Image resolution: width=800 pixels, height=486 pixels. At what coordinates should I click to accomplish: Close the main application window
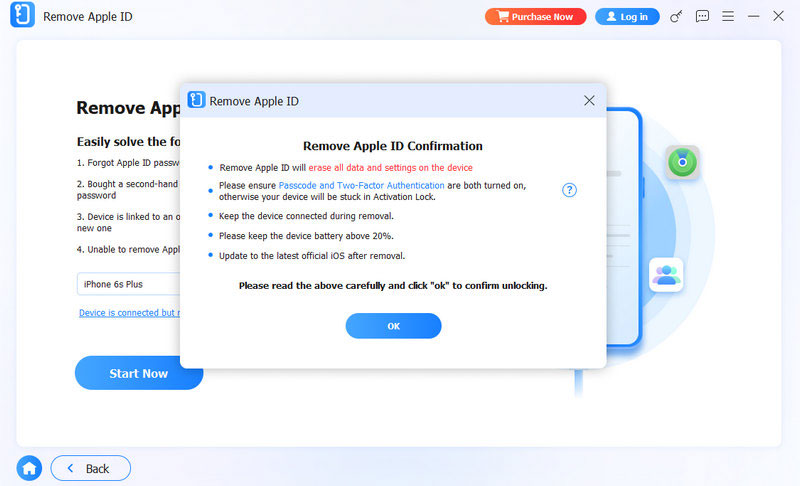pos(778,16)
